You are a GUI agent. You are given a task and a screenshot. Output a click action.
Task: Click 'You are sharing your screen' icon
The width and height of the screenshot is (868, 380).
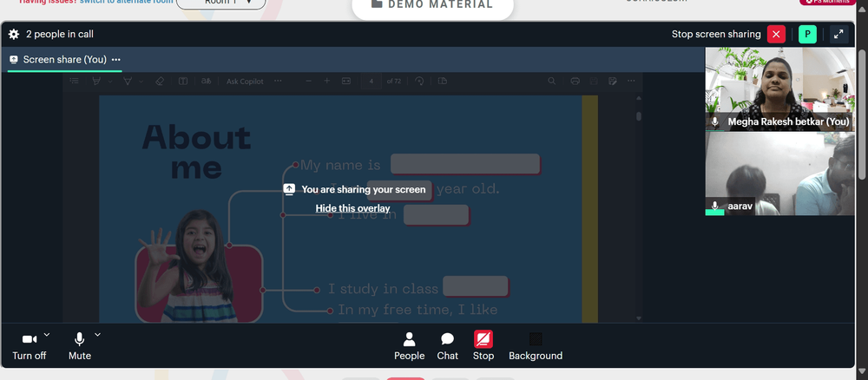pos(289,189)
